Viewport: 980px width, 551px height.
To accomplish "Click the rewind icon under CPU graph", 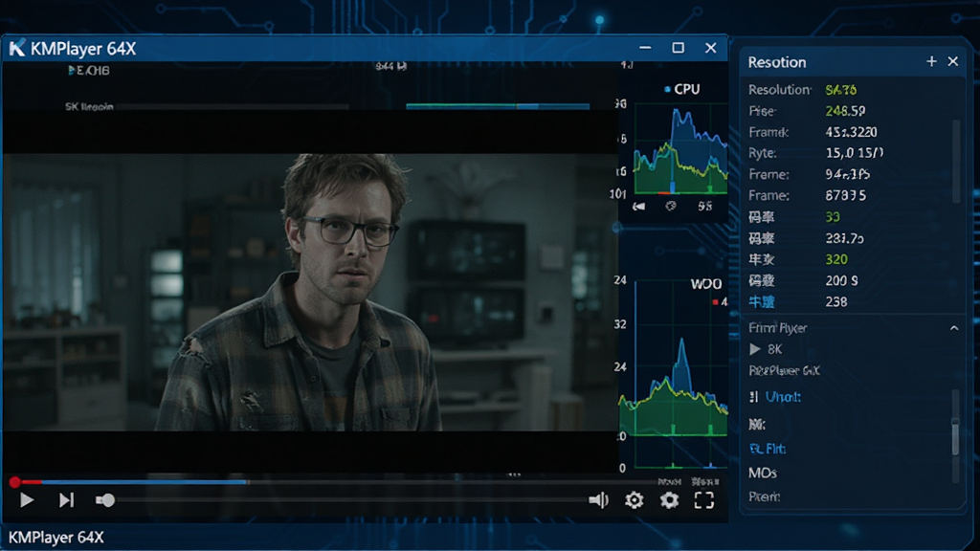I will coord(638,207).
